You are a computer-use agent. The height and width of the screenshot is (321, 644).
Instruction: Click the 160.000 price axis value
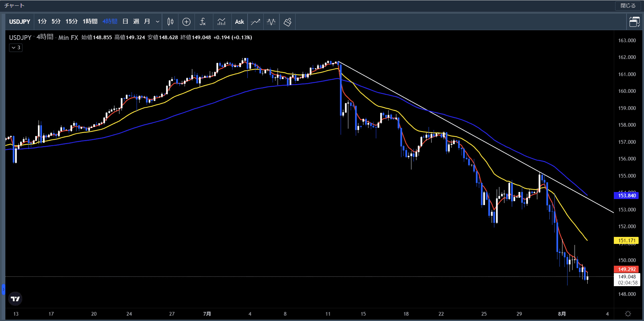point(627,91)
